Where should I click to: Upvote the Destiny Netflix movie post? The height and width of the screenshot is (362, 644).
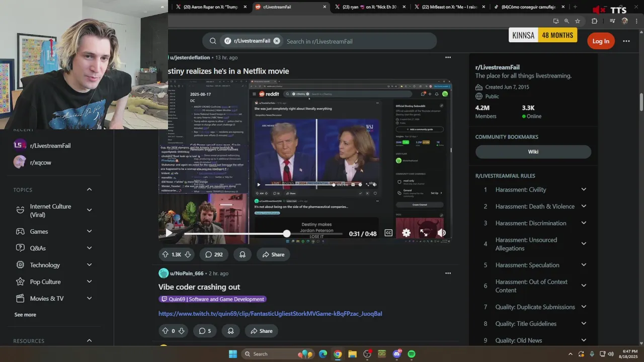coord(165,254)
